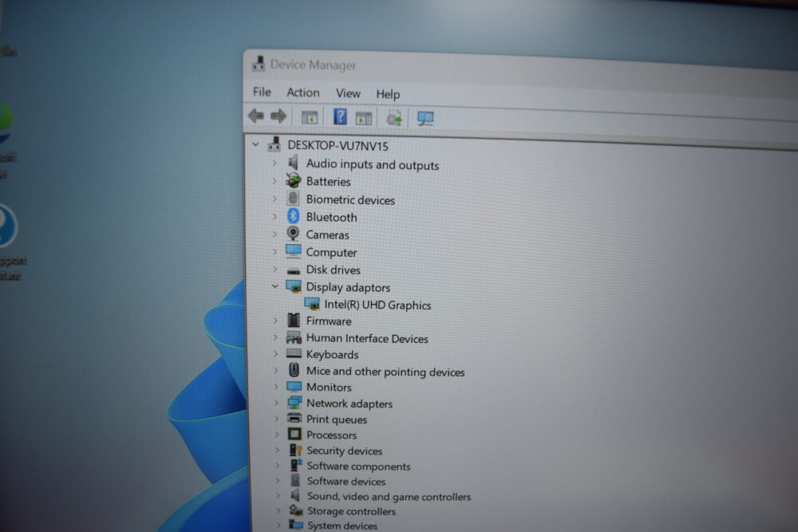Click the Human Interface Devices icon
This screenshot has width=798, height=532.
click(x=294, y=337)
